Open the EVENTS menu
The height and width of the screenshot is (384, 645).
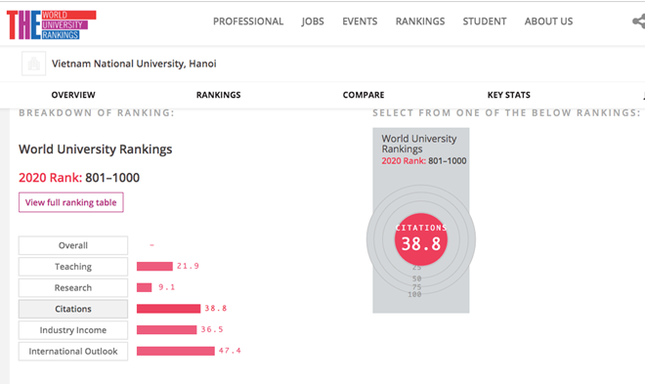coord(360,21)
